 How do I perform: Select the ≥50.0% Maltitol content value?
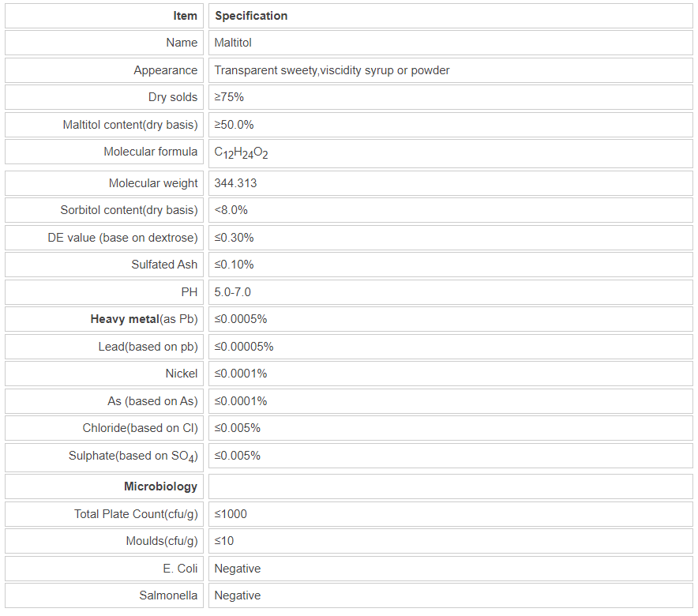coord(234,125)
